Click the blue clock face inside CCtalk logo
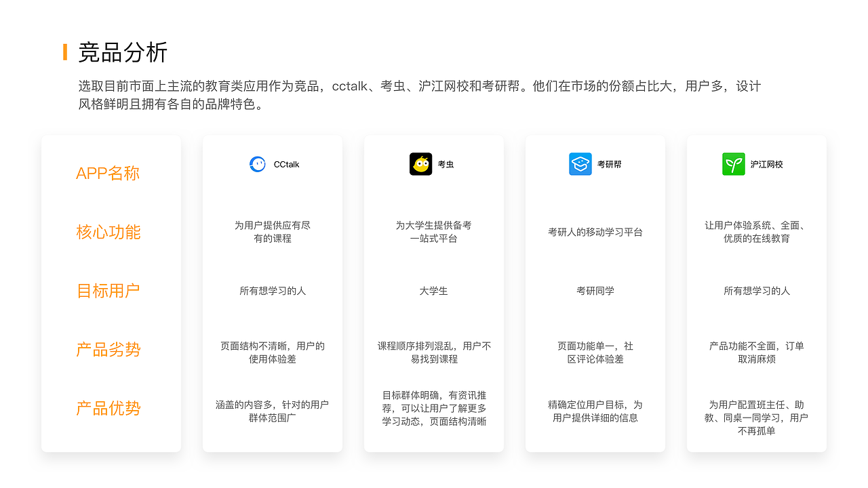868x488 pixels. pyautogui.click(x=256, y=163)
